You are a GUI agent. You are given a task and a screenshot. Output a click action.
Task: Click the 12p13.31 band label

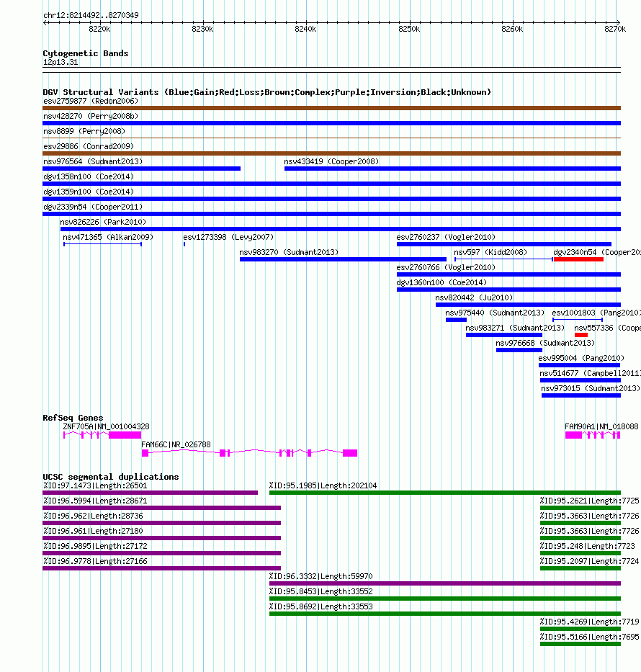(x=60, y=62)
